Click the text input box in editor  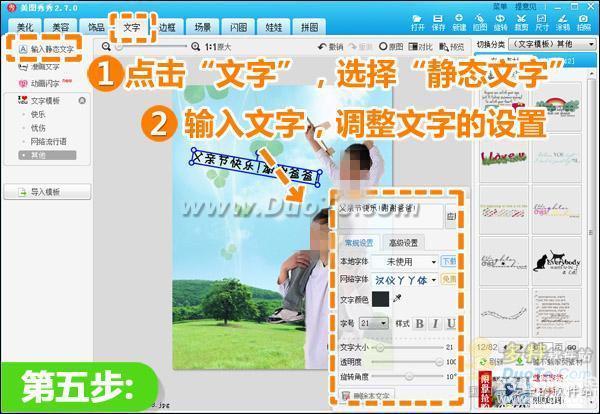(x=391, y=216)
